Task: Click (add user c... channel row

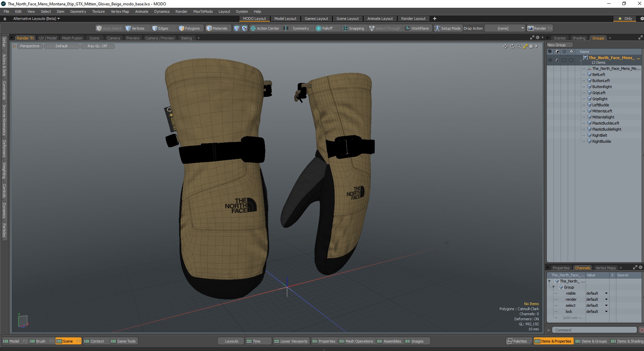Action: [x=573, y=318]
